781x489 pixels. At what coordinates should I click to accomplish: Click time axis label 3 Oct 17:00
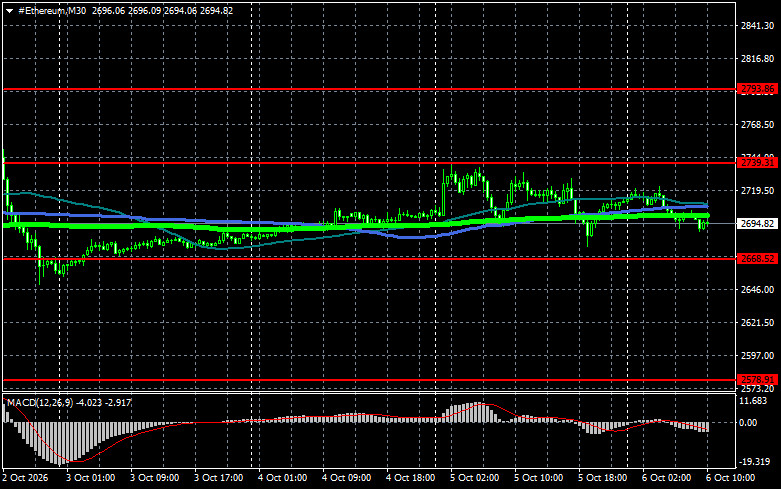[x=219, y=478]
